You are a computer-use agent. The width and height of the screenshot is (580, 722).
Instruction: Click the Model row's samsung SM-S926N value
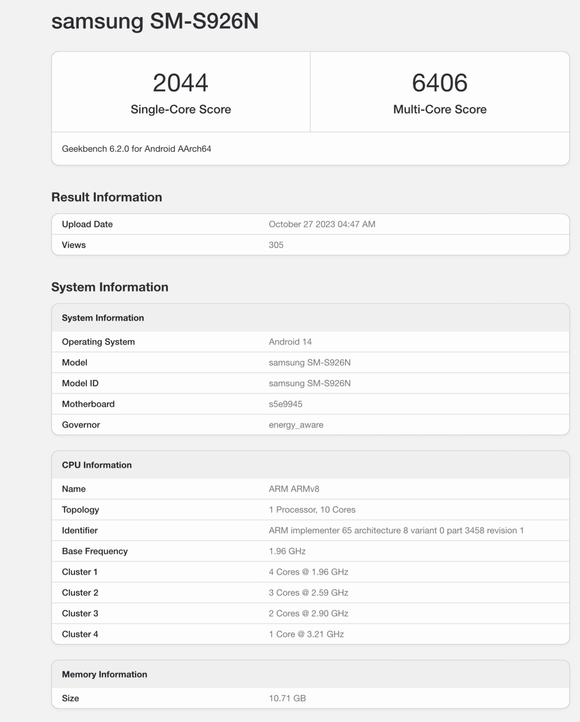tap(309, 362)
